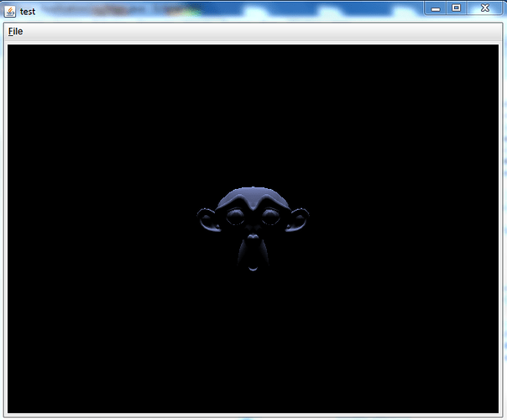Minimize the test window
Screen dimensions: 507x420
click(436, 8)
